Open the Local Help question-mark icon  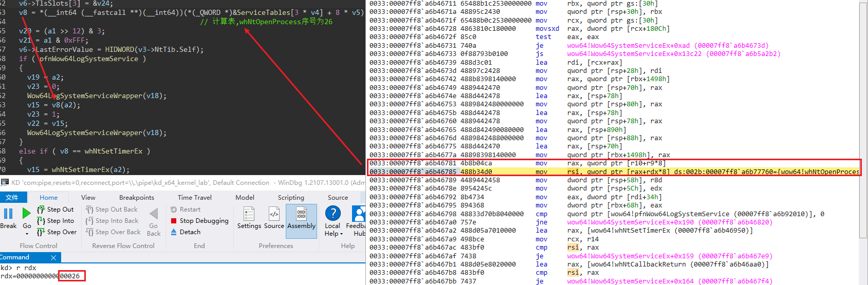tap(333, 213)
